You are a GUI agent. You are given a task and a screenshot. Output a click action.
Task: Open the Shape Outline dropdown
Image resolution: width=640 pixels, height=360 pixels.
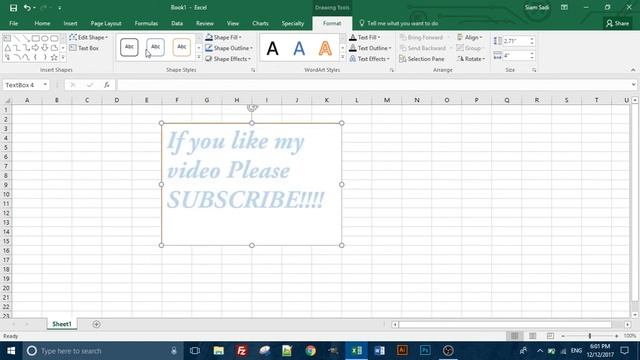229,48
